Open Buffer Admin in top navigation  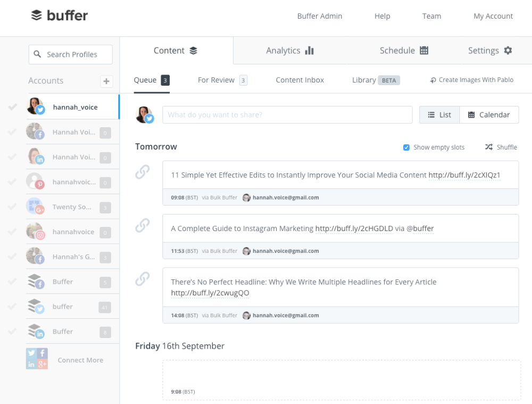[320, 16]
